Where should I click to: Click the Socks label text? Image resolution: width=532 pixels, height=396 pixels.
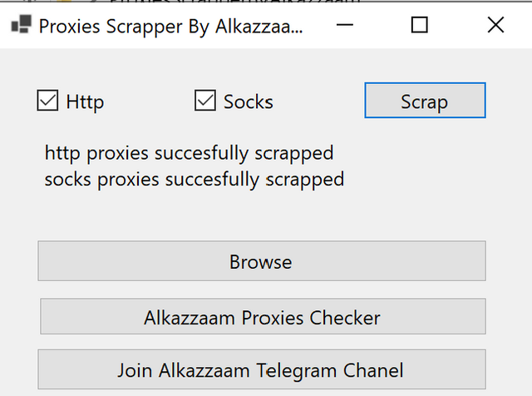pos(248,102)
